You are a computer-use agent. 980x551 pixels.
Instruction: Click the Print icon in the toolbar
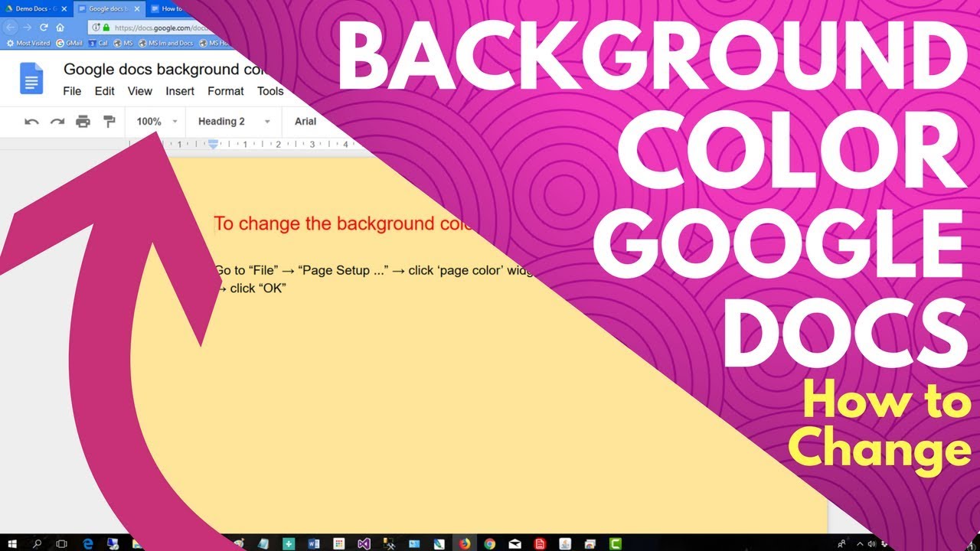83,122
